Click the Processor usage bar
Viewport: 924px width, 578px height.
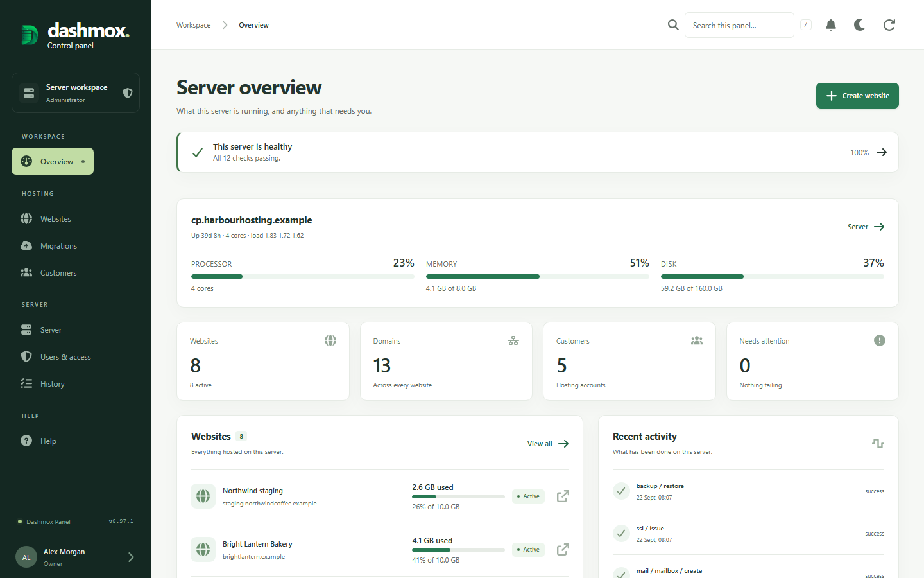click(303, 277)
